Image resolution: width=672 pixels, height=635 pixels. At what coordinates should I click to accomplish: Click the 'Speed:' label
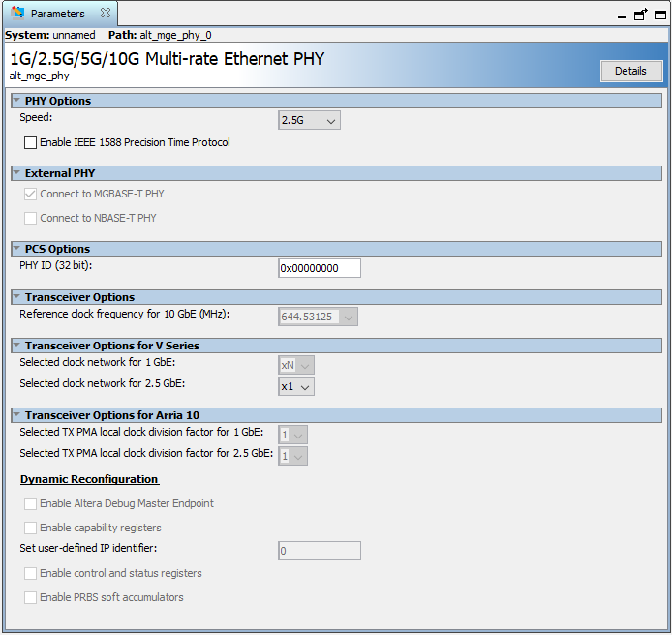[36, 117]
